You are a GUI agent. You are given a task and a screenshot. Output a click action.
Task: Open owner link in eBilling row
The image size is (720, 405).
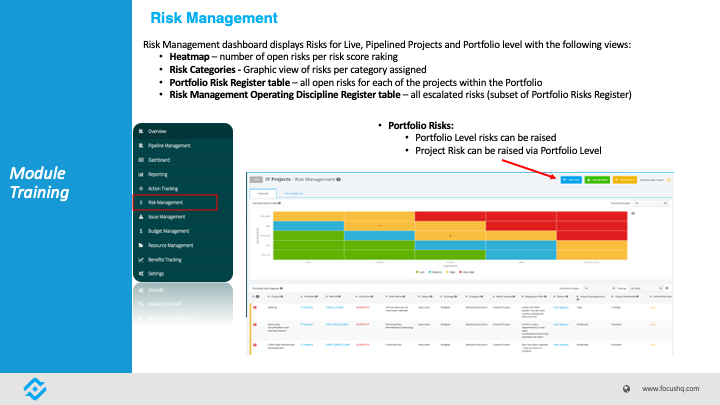click(561, 307)
